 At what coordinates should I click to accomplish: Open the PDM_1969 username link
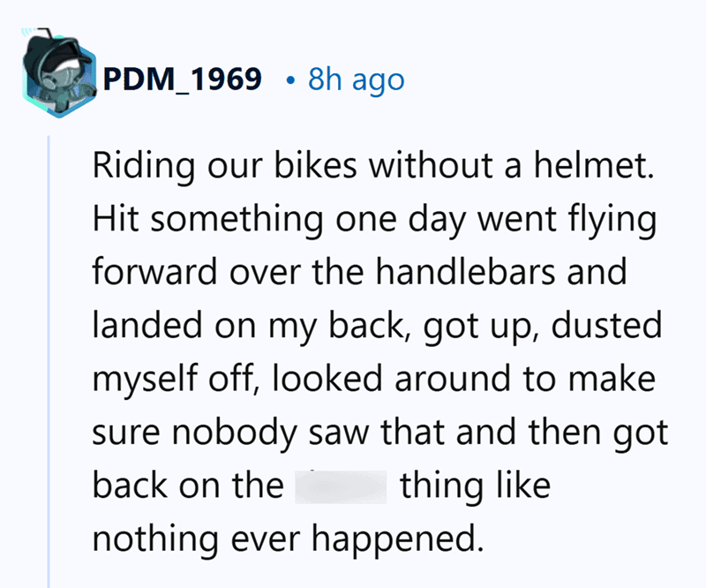pos(183,79)
